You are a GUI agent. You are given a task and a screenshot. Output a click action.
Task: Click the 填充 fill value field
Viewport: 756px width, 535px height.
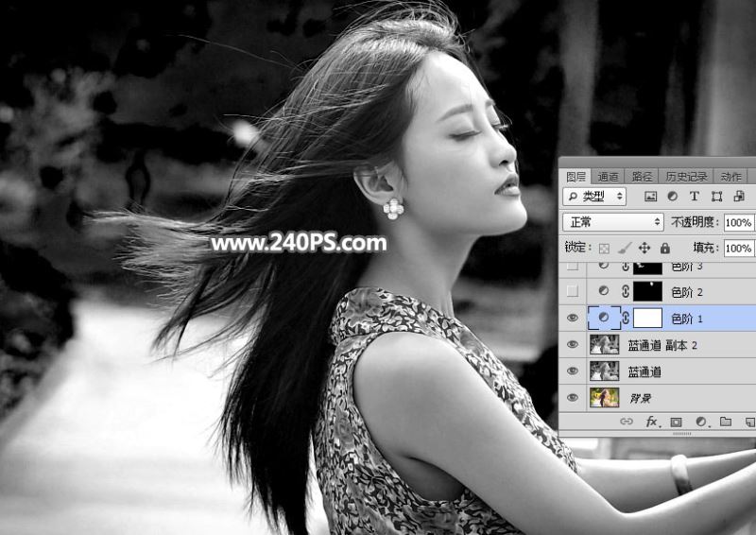pyautogui.click(x=739, y=249)
